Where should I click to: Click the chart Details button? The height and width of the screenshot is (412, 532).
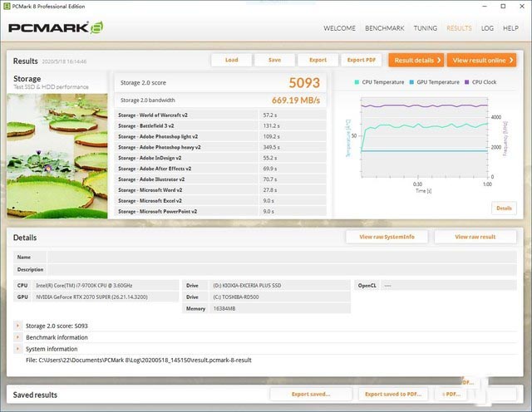(504, 208)
